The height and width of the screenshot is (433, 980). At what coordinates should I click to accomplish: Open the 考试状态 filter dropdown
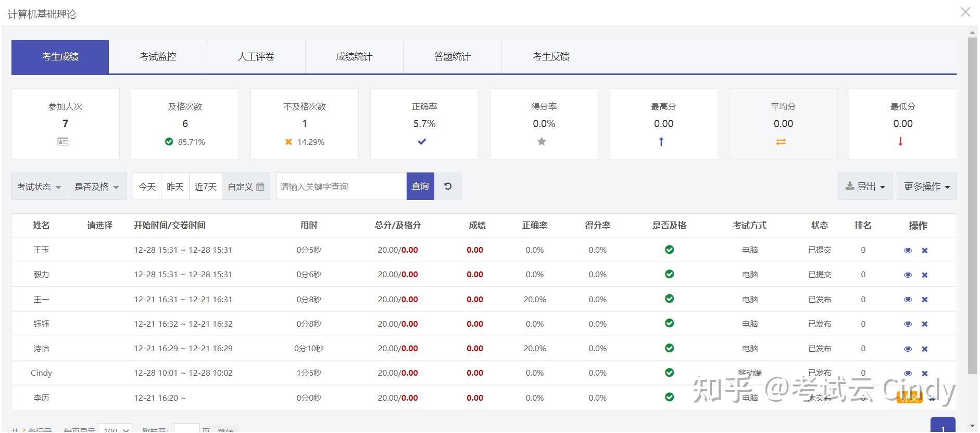click(40, 187)
